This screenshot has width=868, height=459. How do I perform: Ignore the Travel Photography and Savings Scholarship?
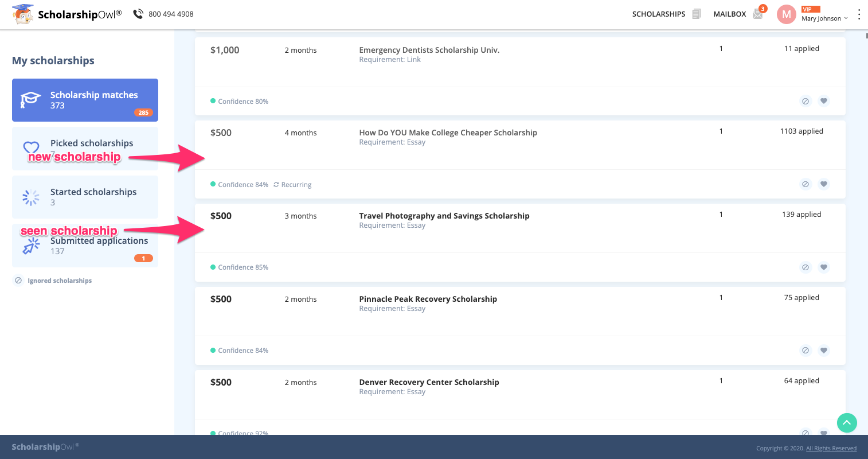(806, 267)
